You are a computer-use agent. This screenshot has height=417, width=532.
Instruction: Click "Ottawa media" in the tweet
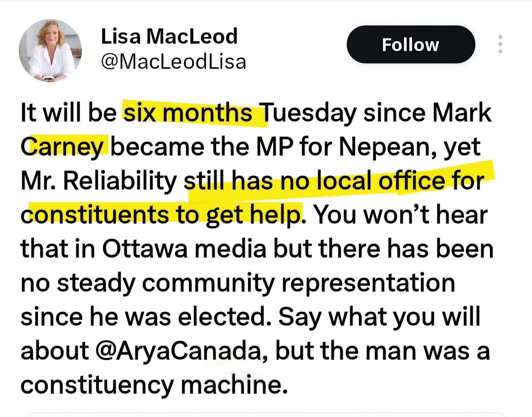click(x=184, y=249)
